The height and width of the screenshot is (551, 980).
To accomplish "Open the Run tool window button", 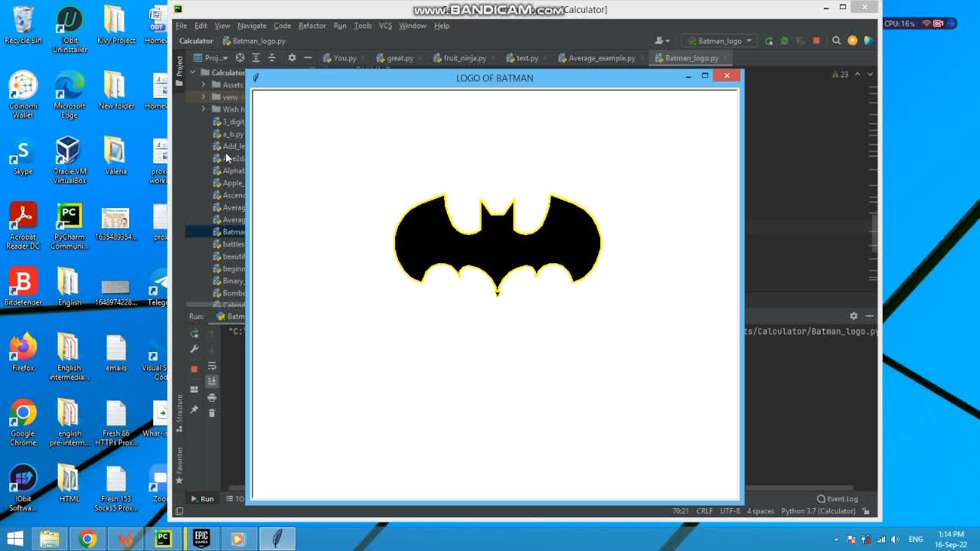I will click(x=203, y=499).
